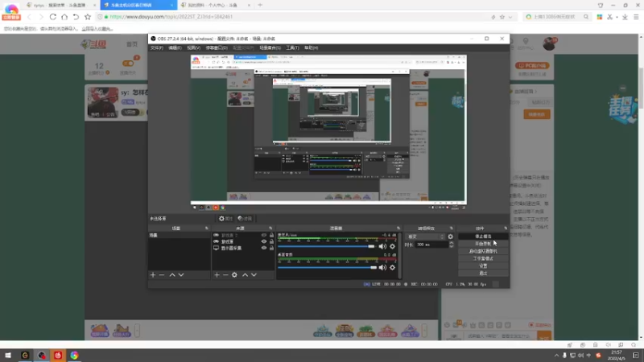Open source Properties button above the panels
Viewport: 644px width, 362px height.
point(225,219)
